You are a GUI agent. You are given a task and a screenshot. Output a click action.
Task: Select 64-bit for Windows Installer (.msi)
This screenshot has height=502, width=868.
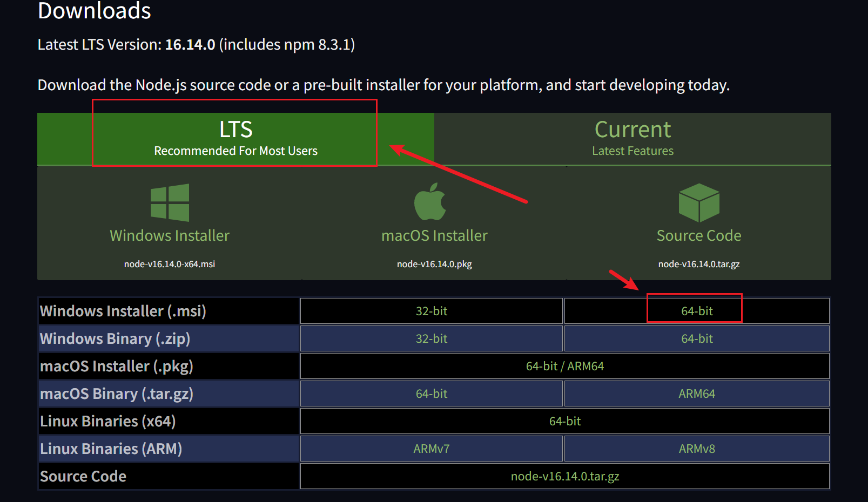(697, 311)
